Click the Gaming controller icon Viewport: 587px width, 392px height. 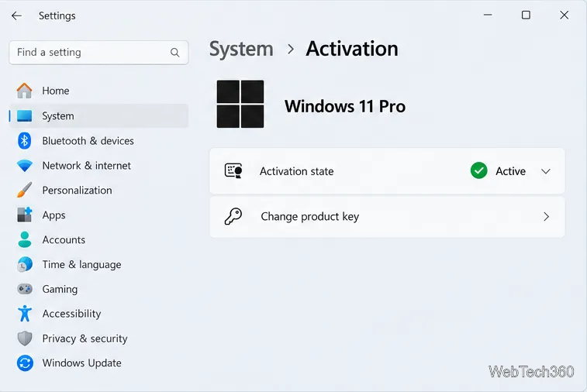coord(25,289)
